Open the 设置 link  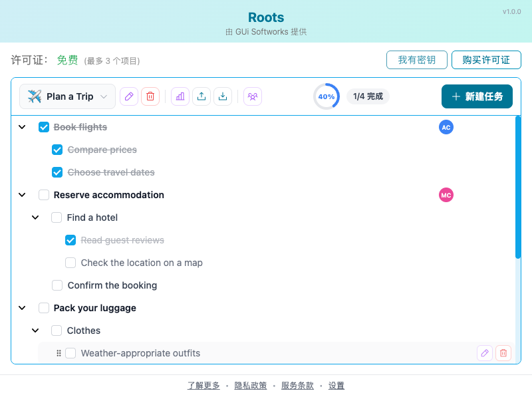336,386
